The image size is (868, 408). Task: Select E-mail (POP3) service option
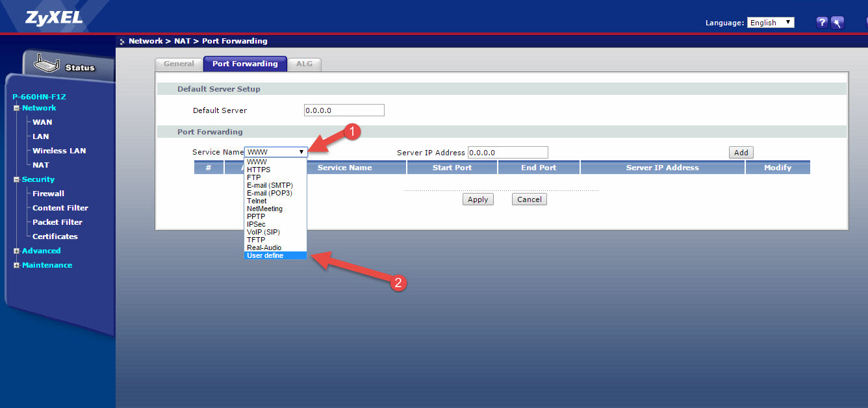point(275,193)
